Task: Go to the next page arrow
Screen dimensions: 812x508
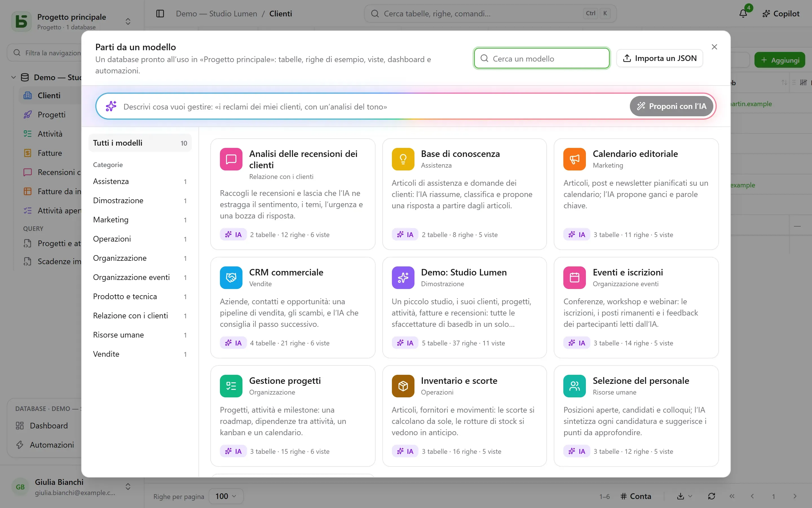Action: (x=795, y=496)
